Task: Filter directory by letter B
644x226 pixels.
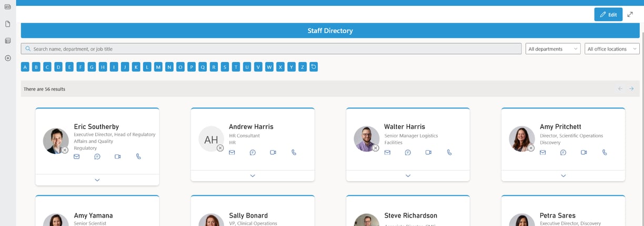Action: [x=36, y=67]
